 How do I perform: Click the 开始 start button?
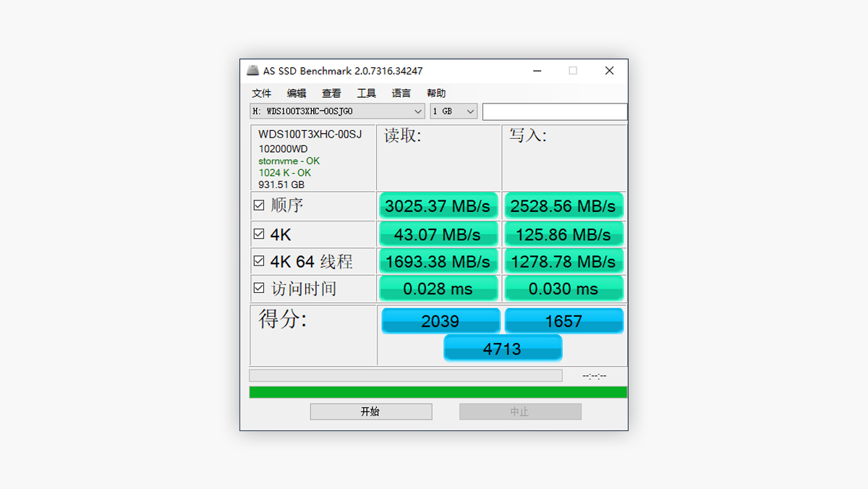[371, 412]
